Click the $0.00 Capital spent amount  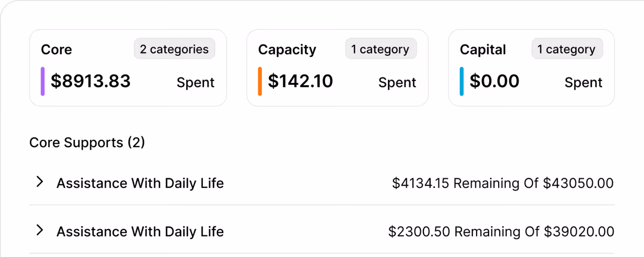pyautogui.click(x=494, y=81)
